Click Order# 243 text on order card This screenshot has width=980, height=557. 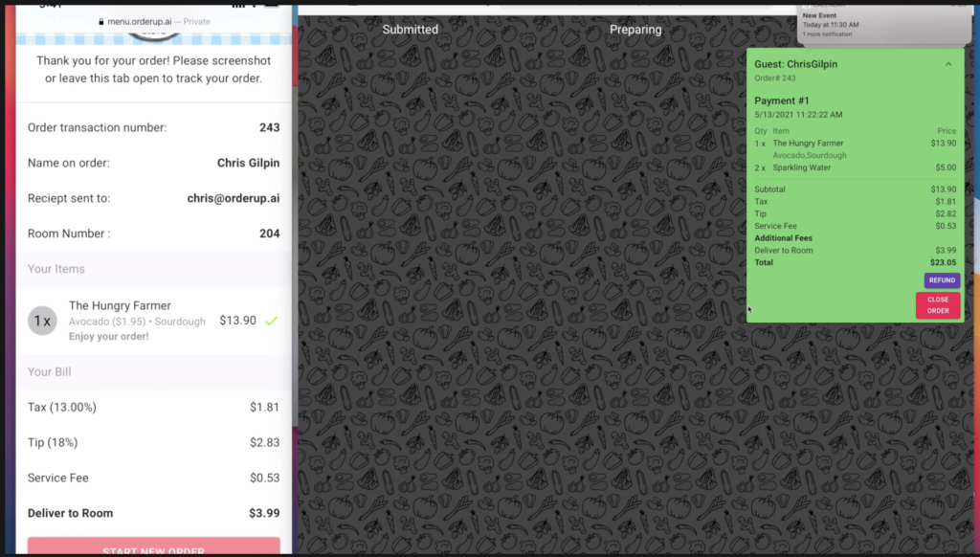click(775, 78)
